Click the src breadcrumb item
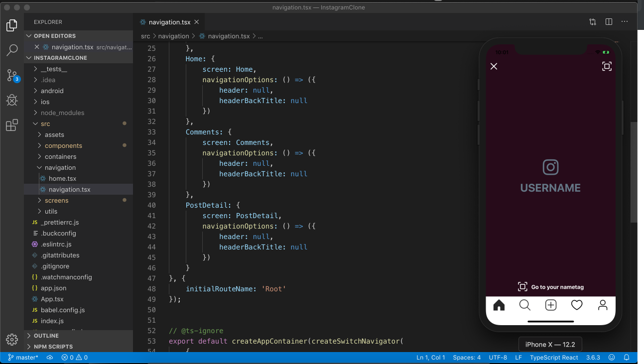The image size is (644, 364). click(x=145, y=36)
